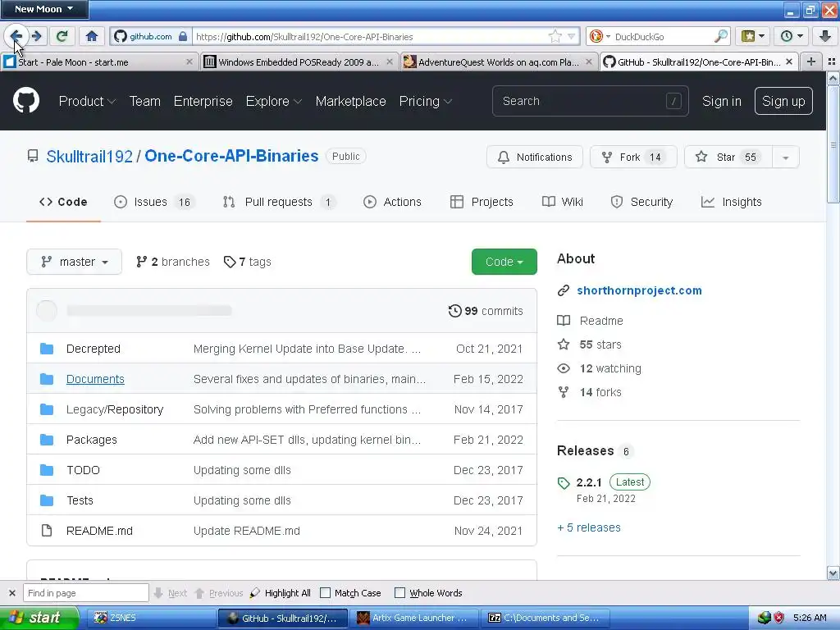This screenshot has height=630, width=840.
Task: Open the shorthornproject.com link
Action: (x=639, y=290)
